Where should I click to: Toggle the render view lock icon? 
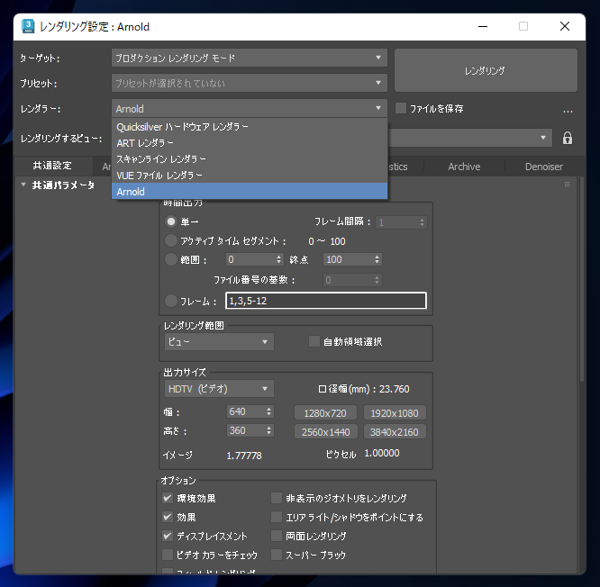(x=567, y=138)
